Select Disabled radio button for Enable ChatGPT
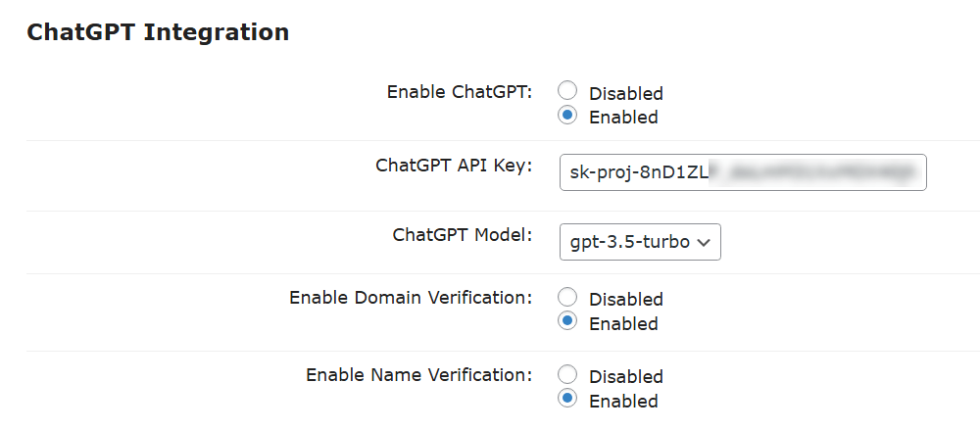This screenshot has width=980, height=431. 567,91
